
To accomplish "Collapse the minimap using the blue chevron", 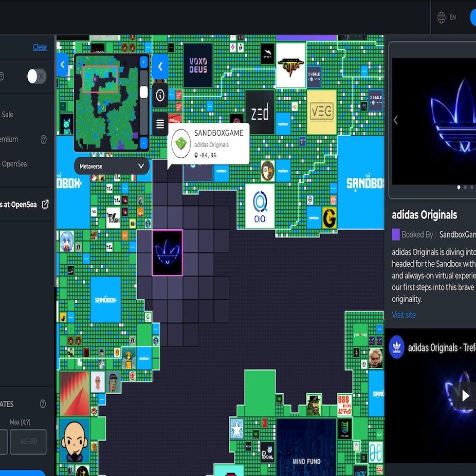I will [x=160, y=66].
